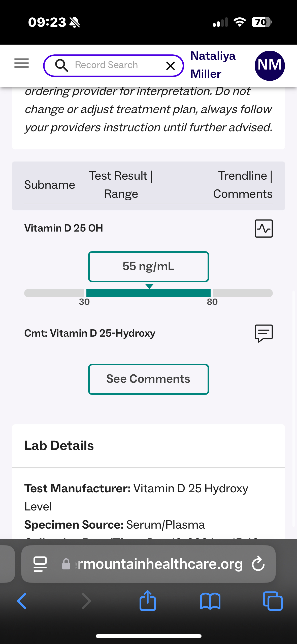Tap the Safari address bar URL
Screen dimensions: 297x644
coord(156,564)
